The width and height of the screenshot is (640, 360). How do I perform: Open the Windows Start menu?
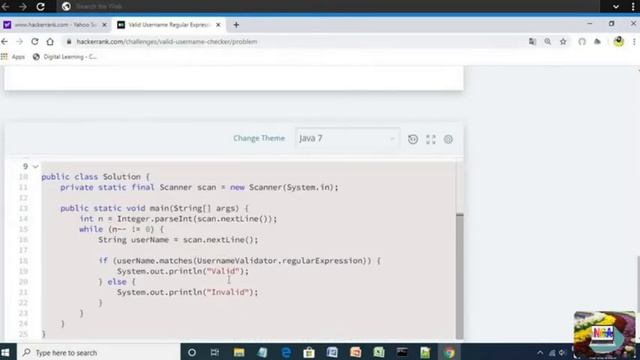pos(5,352)
